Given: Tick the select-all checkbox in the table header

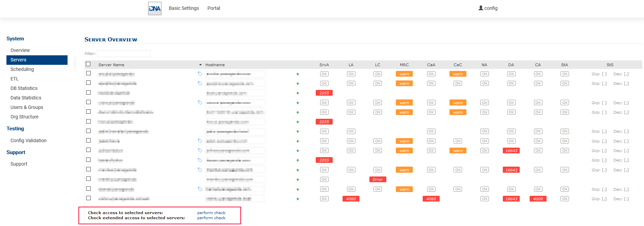Looking at the screenshot, I should click(x=88, y=64).
